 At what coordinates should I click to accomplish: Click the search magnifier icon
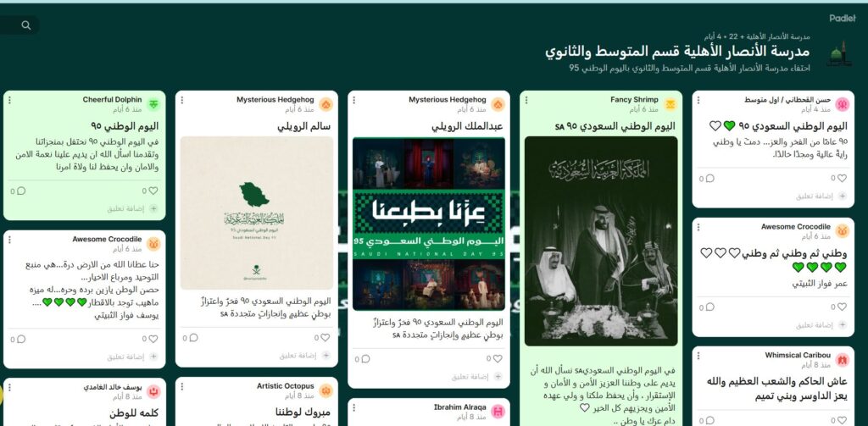pos(26,25)
